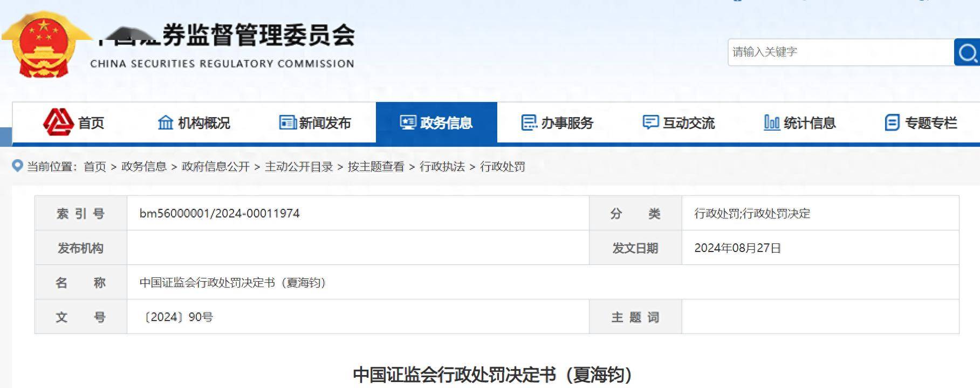Open the 政务信息 navigation tab
980x388 pixels.
[436, 122]
